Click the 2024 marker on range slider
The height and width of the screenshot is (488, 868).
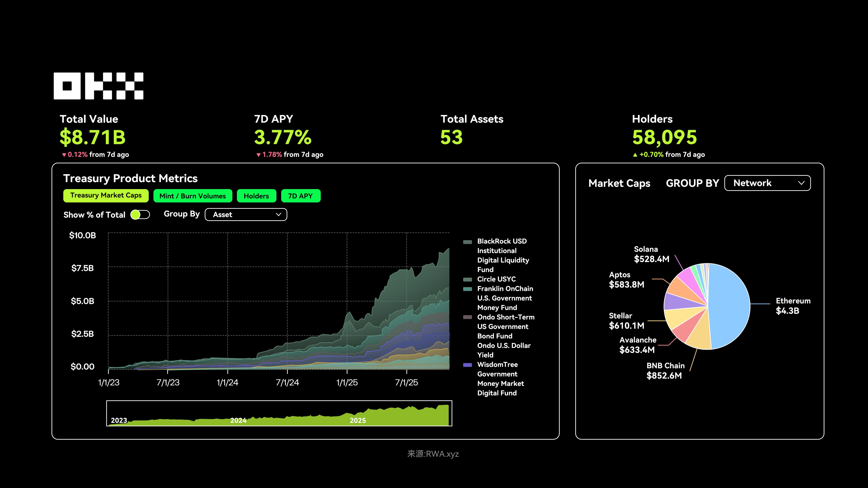click(238, 420)
